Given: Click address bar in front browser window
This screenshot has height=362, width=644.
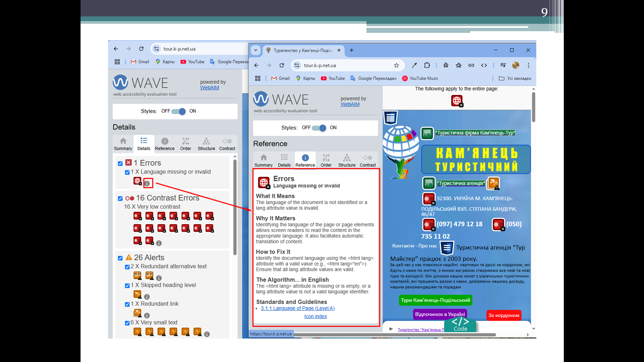Looking at the screenshot, I should click(x=347, y=65).
